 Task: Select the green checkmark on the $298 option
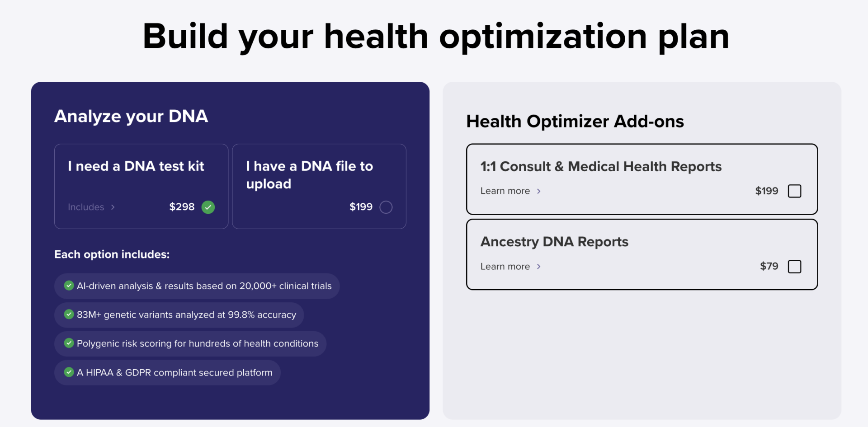208,207
